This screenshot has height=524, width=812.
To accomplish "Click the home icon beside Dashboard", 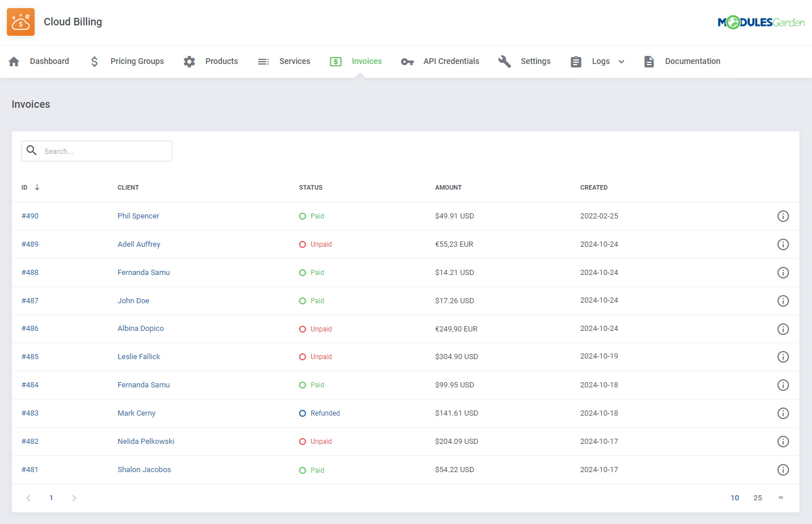I will 14,62.
